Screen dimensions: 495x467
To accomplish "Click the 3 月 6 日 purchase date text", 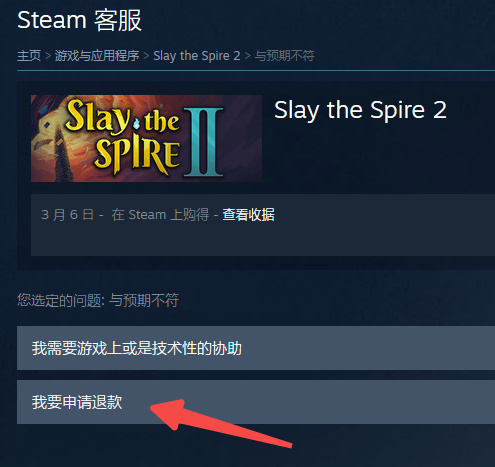I will coord(67,215).
